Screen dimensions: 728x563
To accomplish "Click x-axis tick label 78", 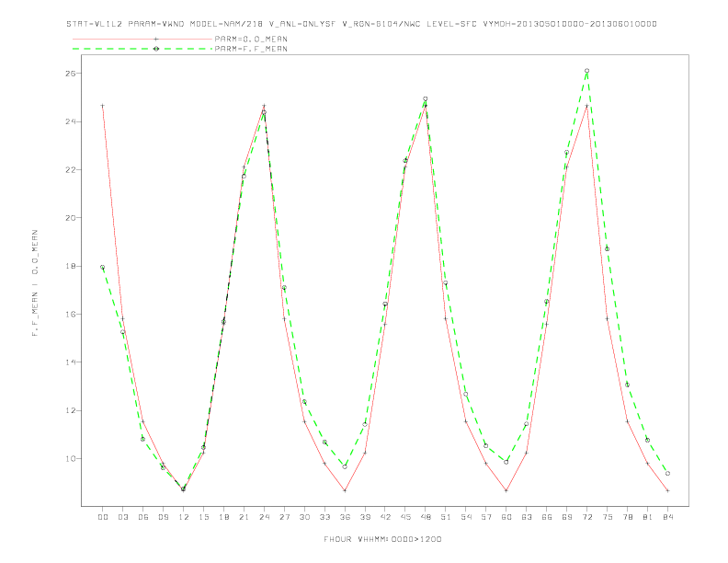I will point(627,517).
